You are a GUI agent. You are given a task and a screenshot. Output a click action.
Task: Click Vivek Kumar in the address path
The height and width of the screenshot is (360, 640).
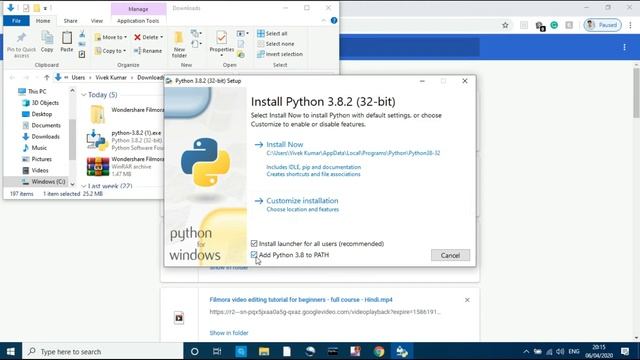point(111,78)
